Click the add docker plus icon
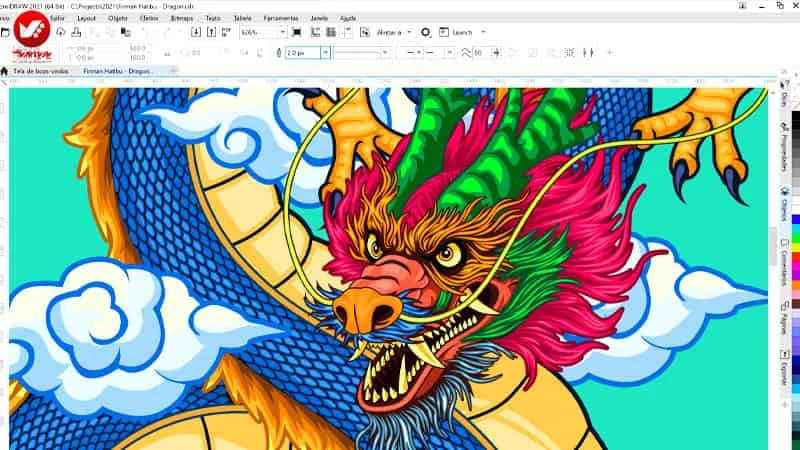The height and width of the screenshot is (450, 800). pyautogui.click(x=785, y=405)
